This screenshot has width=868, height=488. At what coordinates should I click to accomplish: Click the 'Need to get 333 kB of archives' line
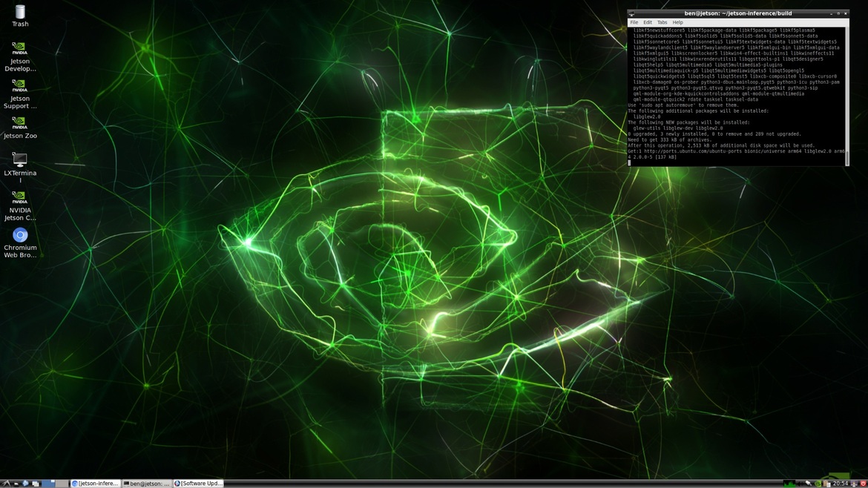(x=669, y=139)
